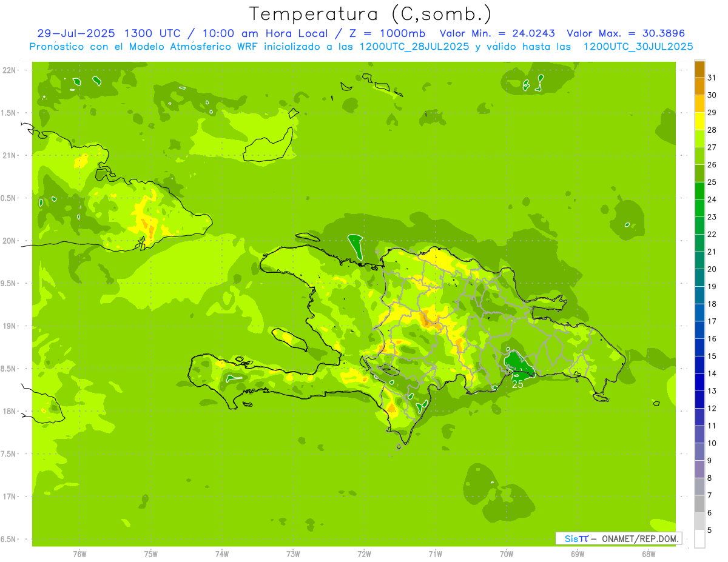Click the '75W' longitude axis label

tap(151, 554)
